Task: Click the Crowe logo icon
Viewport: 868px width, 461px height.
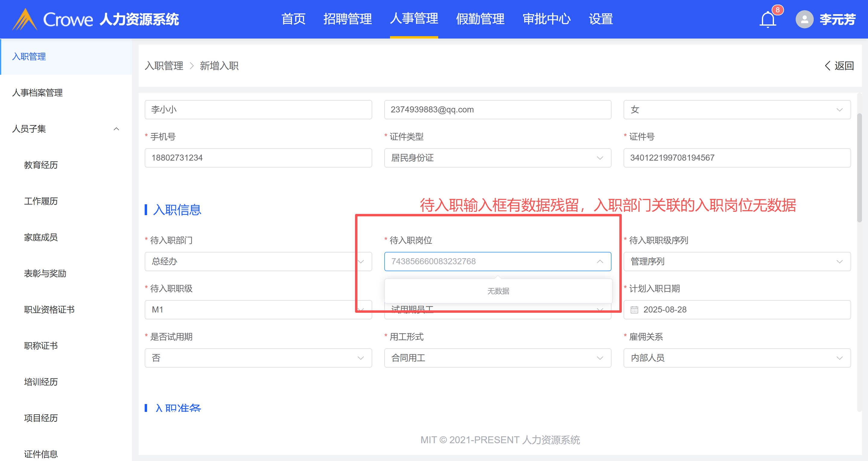Action: (x=25, y=20)
